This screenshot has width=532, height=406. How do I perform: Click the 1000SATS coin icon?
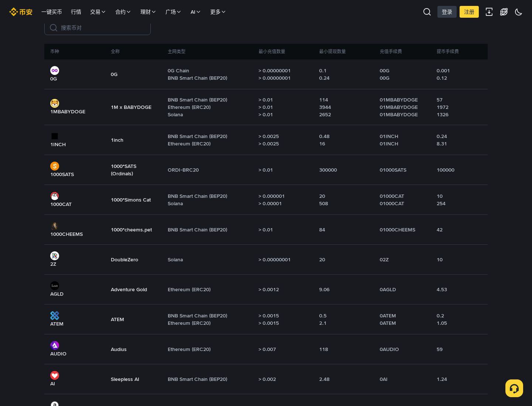click(x=55, y=166)
